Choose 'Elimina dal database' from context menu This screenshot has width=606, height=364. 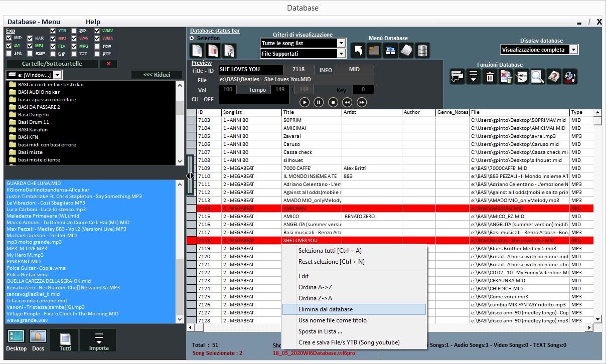pos(326,309)
